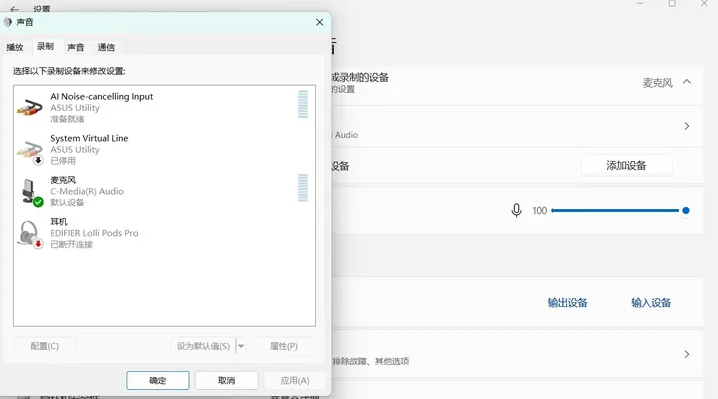Click the 设为默认值(S) button
Screen dimensions: 718x399
[x=204, y=346]
